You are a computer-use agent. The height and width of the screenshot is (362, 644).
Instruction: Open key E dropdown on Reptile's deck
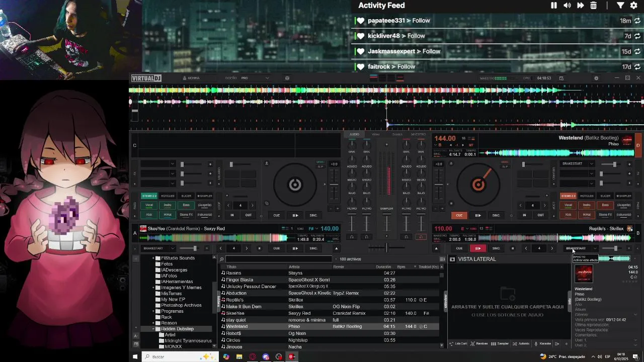click(x=464, y=229)
